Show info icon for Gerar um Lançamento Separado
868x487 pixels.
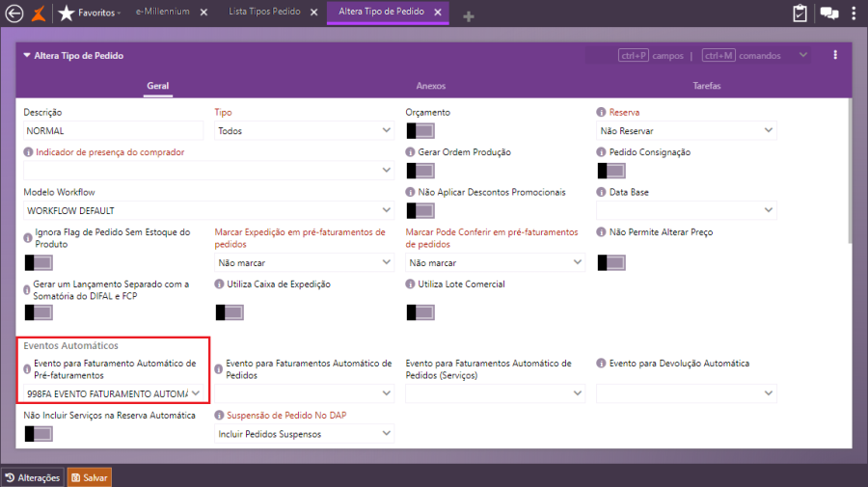point(27,290)
